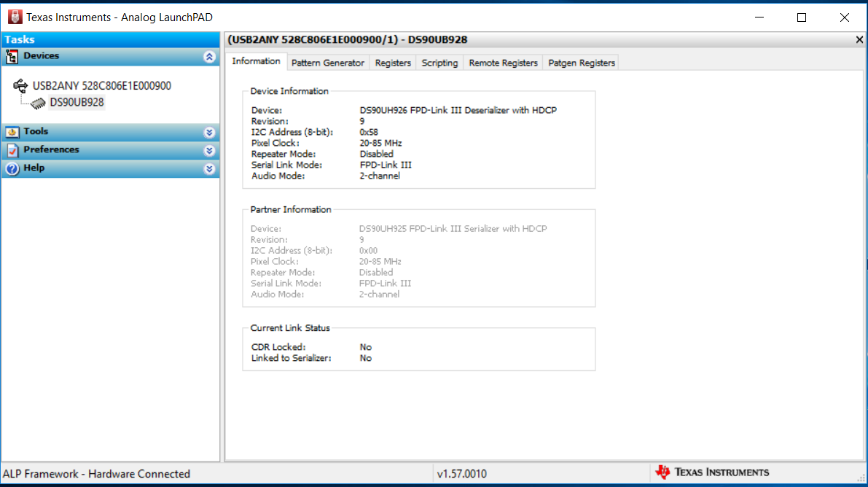Screen dimensions: 868x487
Task: Click the Device Information group title
Action: (x=289, y=91)
